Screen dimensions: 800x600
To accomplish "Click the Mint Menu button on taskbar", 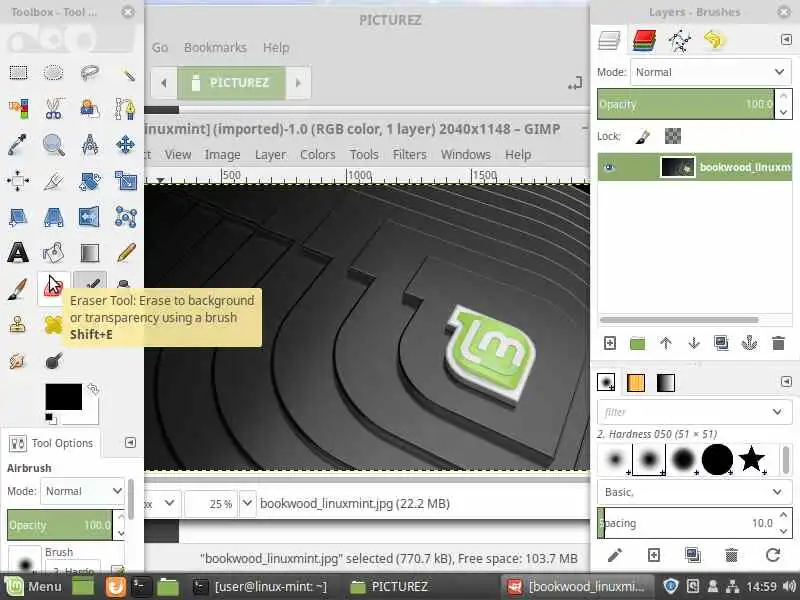I will click(x=33, y=586).
